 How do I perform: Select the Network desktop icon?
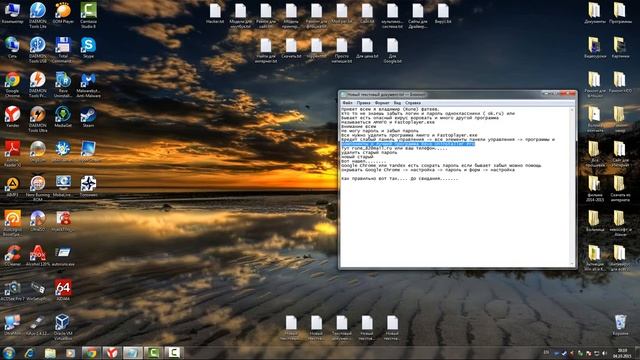12,48
